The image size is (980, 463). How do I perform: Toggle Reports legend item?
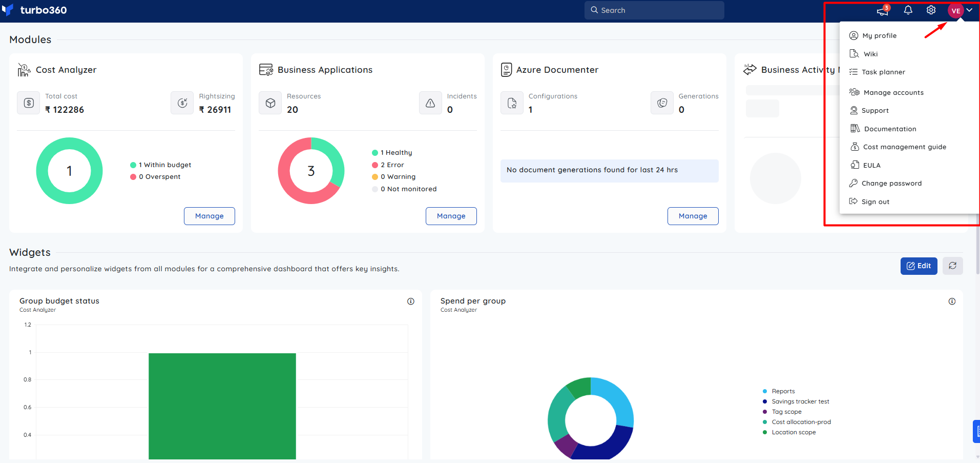point(779,391)
